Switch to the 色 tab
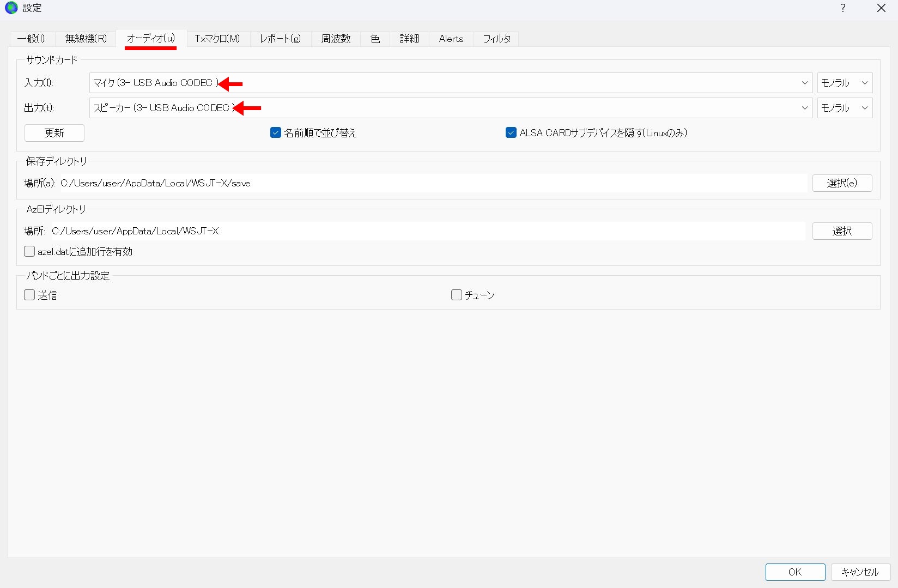The width and height of the screenshot is (898, 588). [375, 39]
